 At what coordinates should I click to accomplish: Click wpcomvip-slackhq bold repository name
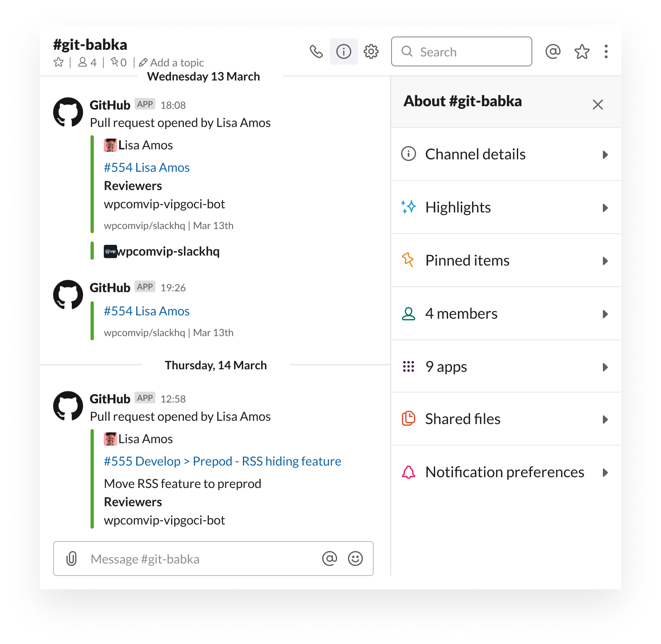click(x=169, y=251)
